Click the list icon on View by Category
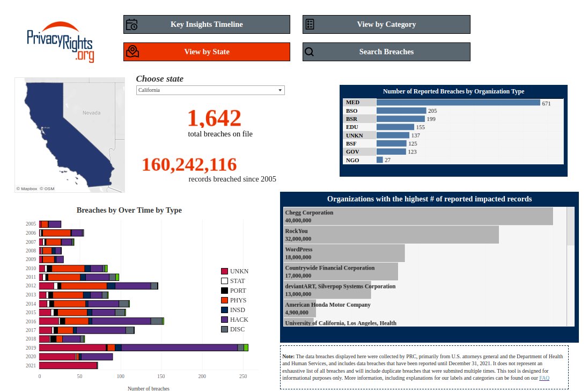588x391 pixels. [x=310, y=24]
